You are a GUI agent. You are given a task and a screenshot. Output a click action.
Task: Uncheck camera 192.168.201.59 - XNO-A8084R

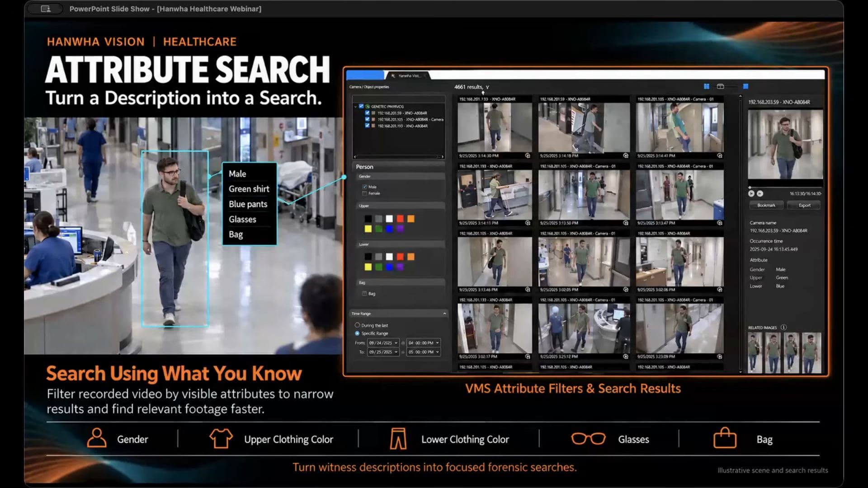[367, 113]
